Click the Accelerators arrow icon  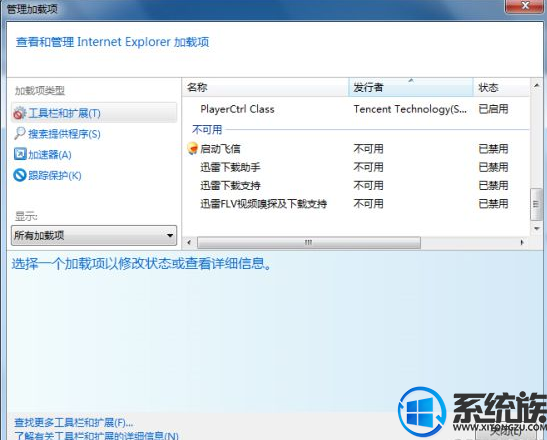pos(20,154)
